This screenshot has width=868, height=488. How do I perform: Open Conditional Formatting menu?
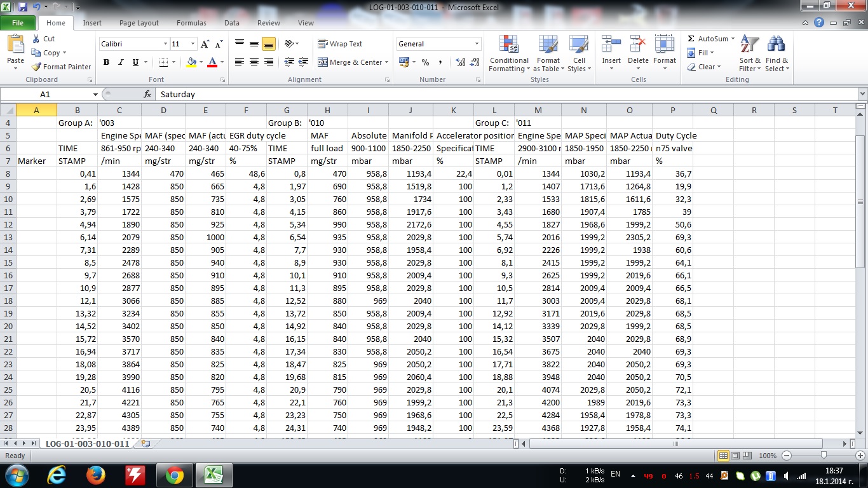tap(509, 54)
